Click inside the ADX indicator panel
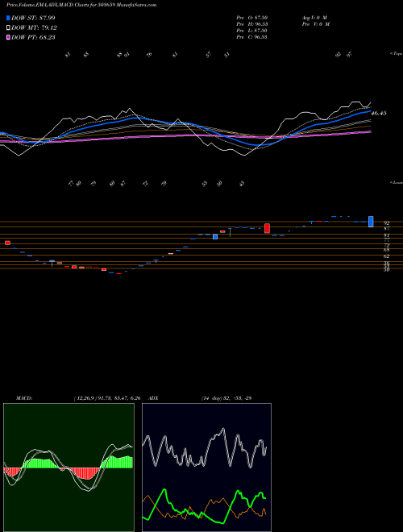 206,468
